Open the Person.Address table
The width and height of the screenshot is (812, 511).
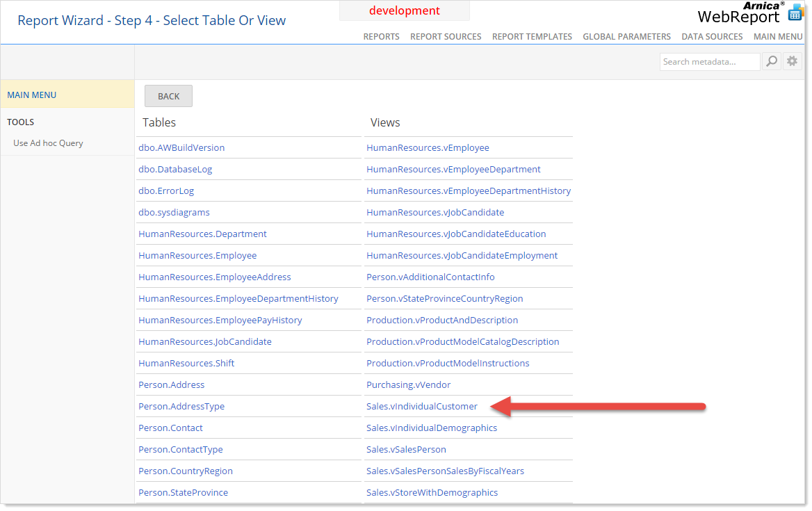171,385
